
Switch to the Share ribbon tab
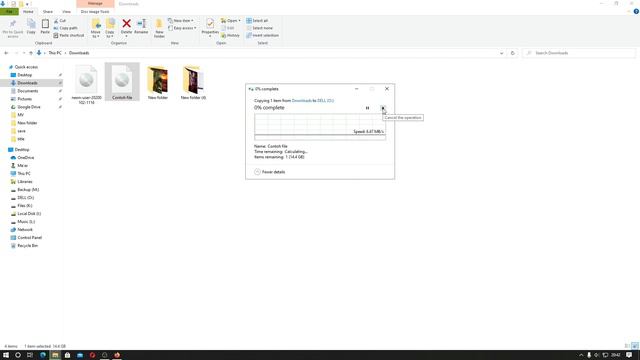click(x=48, y=11)
